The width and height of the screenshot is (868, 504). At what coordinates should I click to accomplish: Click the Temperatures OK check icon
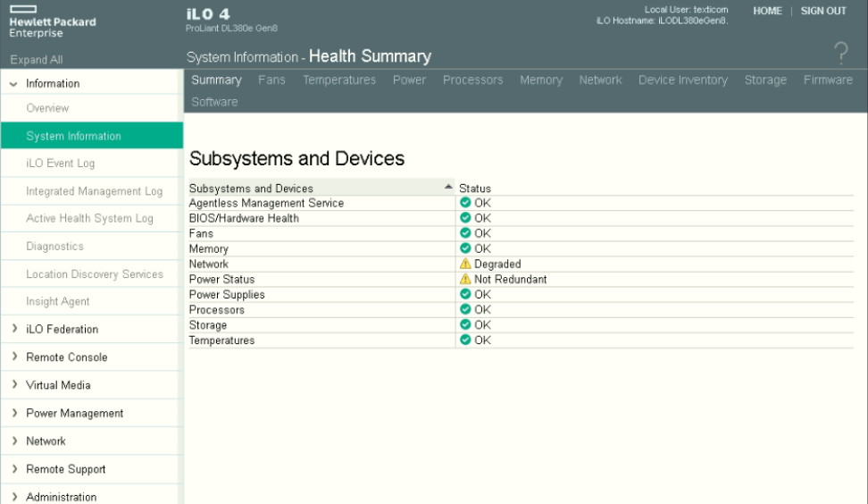(x=465, y=340)
